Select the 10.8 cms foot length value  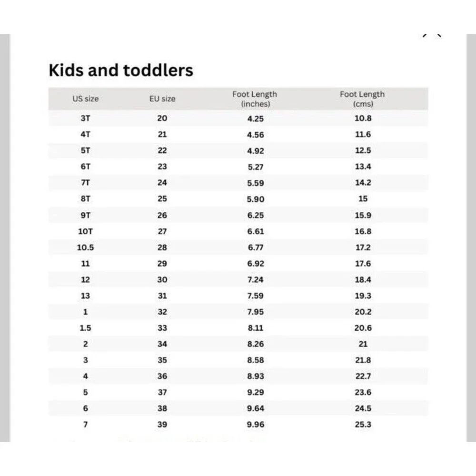tap(363, 118)
